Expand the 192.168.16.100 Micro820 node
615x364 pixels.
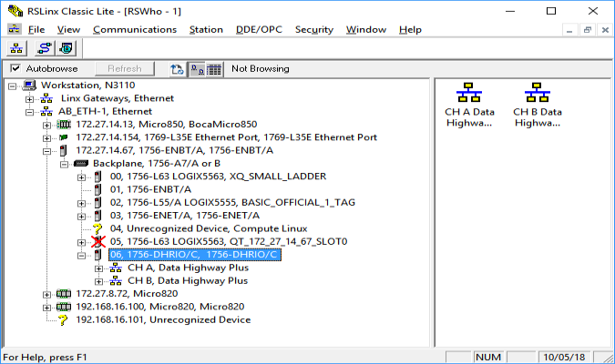46,308
